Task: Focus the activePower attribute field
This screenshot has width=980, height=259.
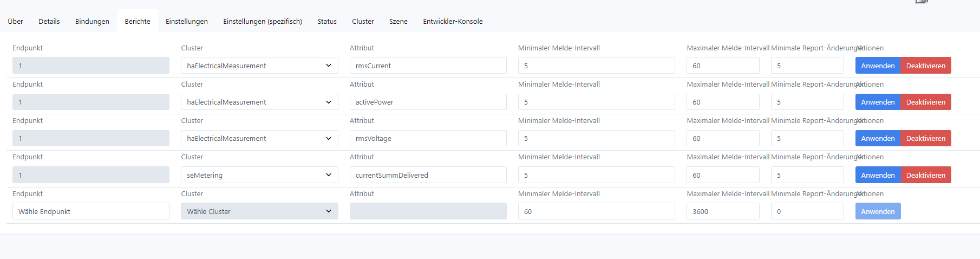Action: pyautogui.click(x=428, y=102)
